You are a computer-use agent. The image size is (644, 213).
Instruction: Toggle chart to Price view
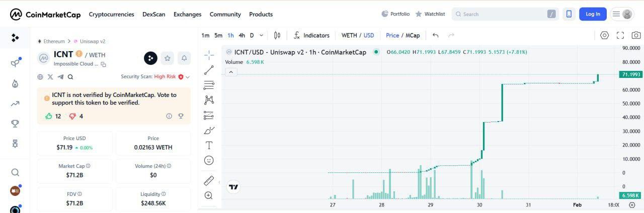(x=392, y=35)
